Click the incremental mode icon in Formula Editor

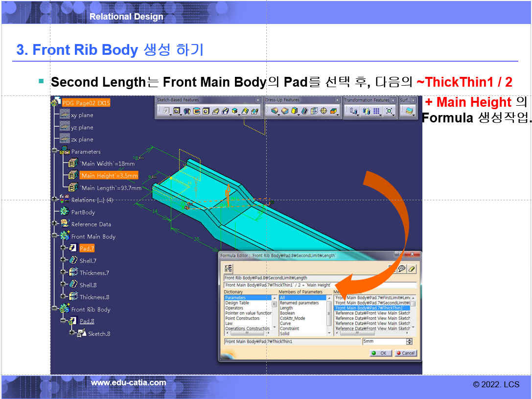229,269
